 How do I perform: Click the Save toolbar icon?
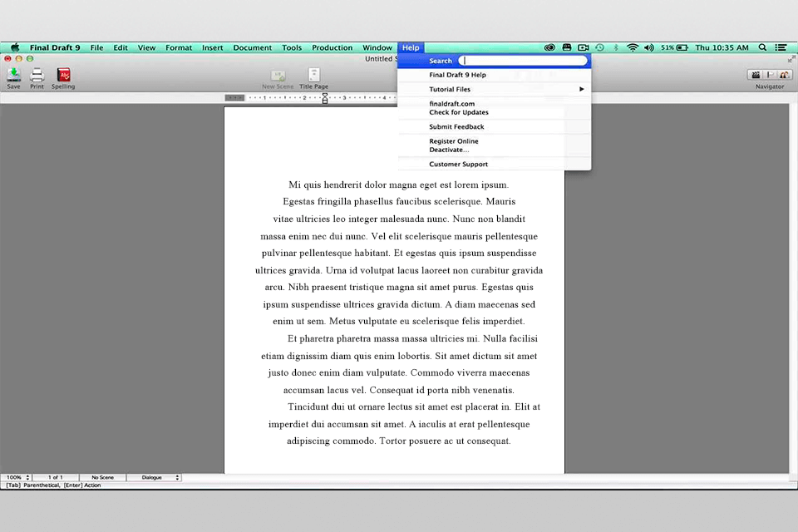coord(14,76)
